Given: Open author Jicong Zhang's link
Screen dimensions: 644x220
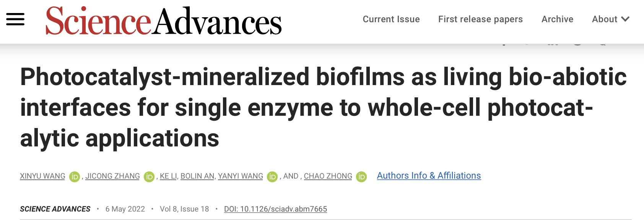Looking at the screenshot, I should pos(112,176).
